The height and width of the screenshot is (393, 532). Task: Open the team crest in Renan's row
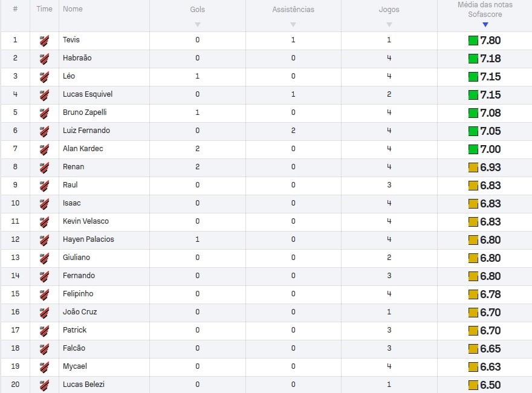coord(44,167)
